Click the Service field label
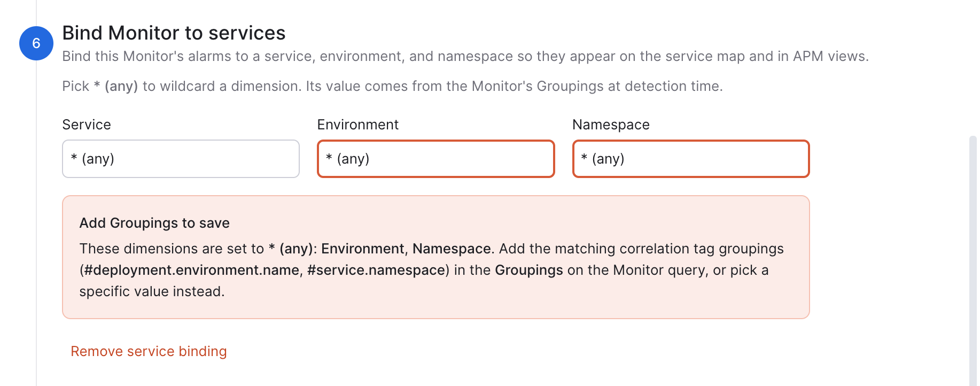Screen dimensions: 980x386 click(87, 125)
